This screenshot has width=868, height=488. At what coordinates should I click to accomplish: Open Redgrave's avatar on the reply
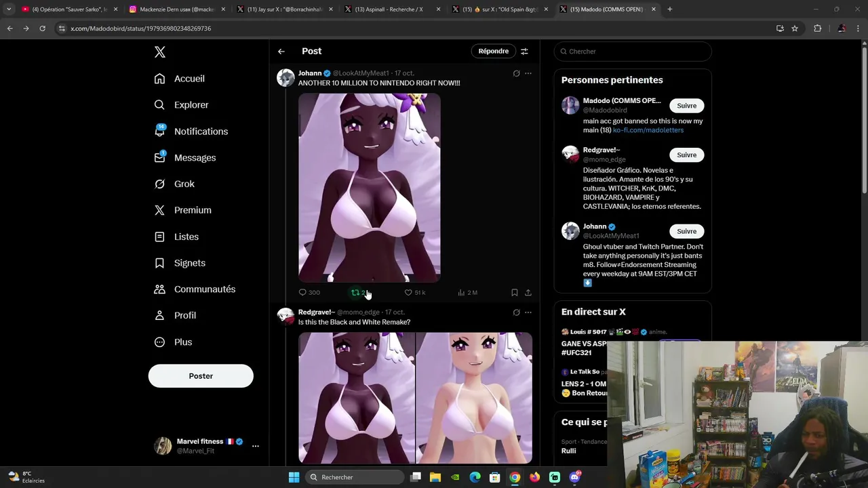(x=285, y=317)
